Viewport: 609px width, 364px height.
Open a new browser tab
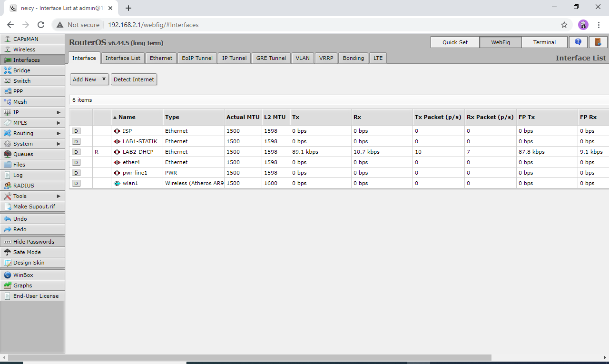coord(128,8)
